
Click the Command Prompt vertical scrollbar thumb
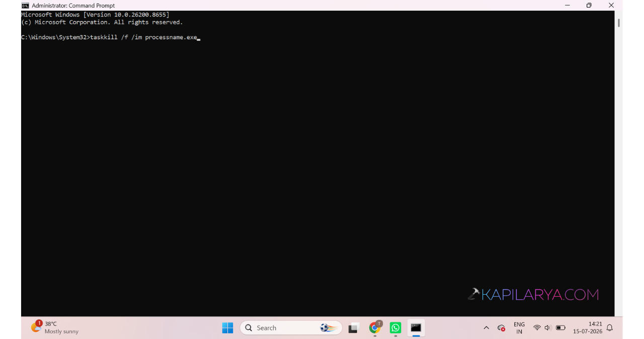pyautogui.click(x=618, y=23)
